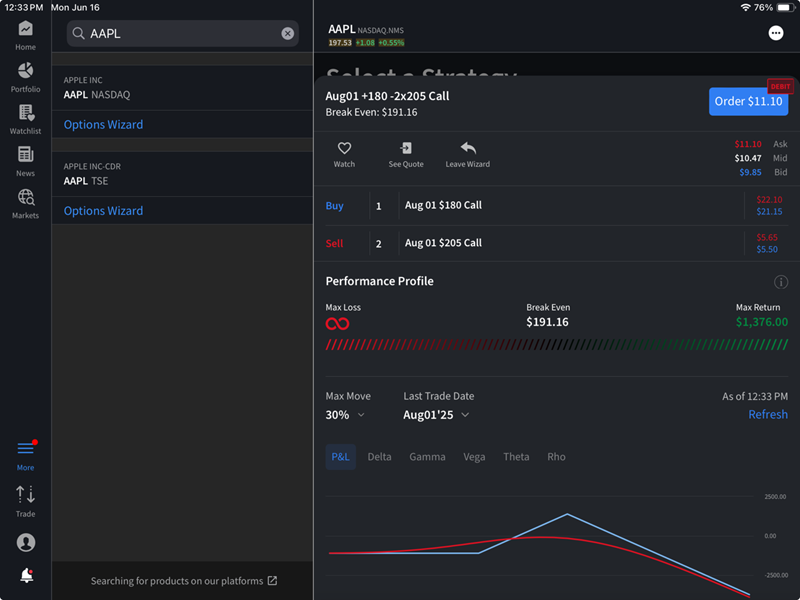This screenshot has width=800, height=600.
Task: Open the Max Move 30% dropdown
Action: pos(345,414)
